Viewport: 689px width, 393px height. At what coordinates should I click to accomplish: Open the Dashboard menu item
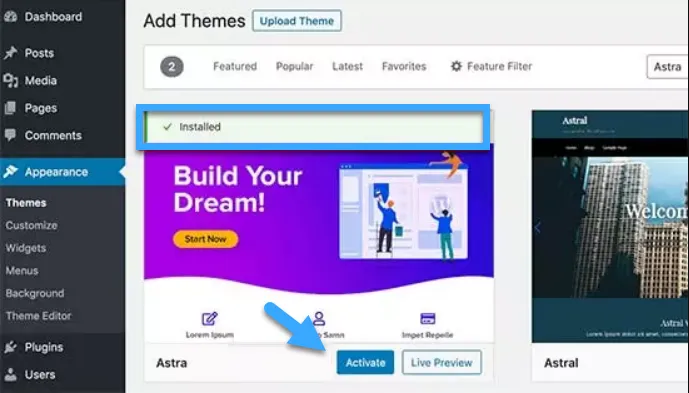[53, 17]
